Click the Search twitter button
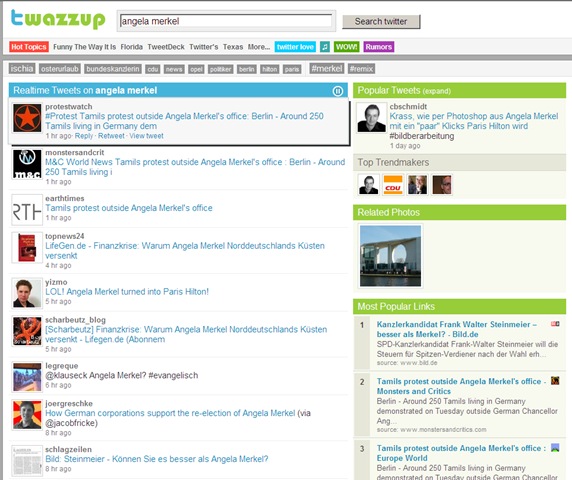Screen dimensions: 572x480 (381, 22)
